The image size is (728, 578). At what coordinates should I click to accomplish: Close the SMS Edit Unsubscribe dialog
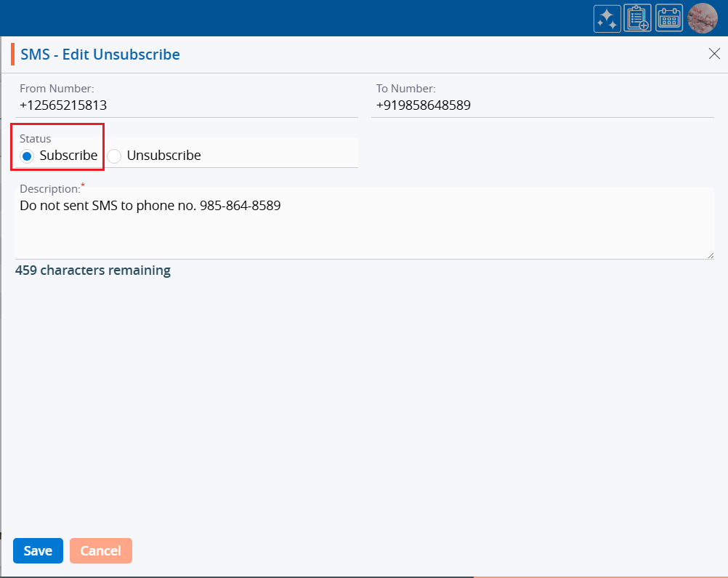713,53
